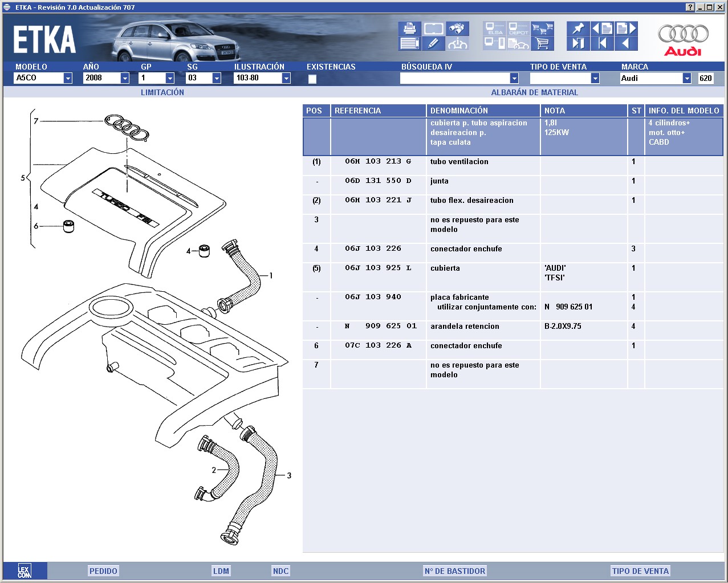
Task: Click the REFERENCIA column header
Action: point(379,111)
